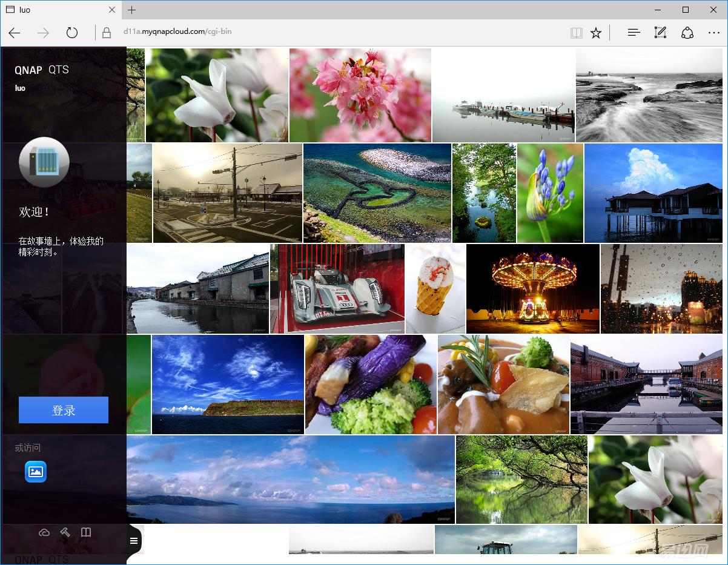Open the pink cherry blossom photo
728x565 pixels.
(360, 95)
